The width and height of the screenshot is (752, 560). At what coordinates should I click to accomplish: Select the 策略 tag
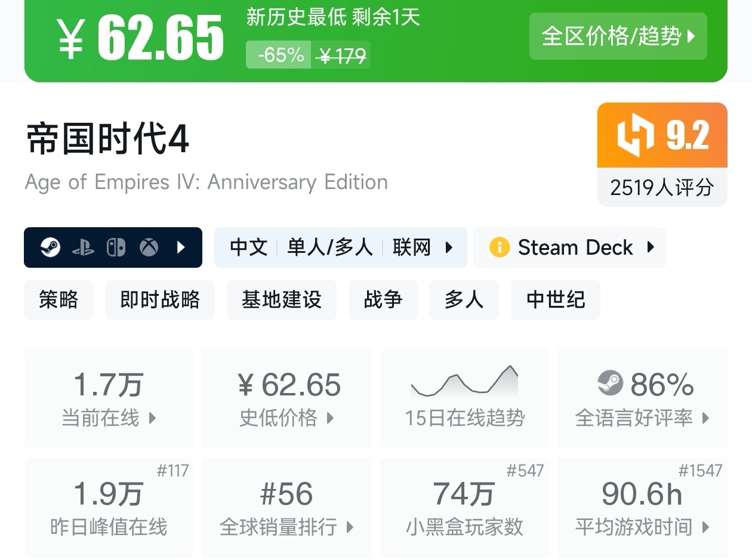click(x=58, y=299)
